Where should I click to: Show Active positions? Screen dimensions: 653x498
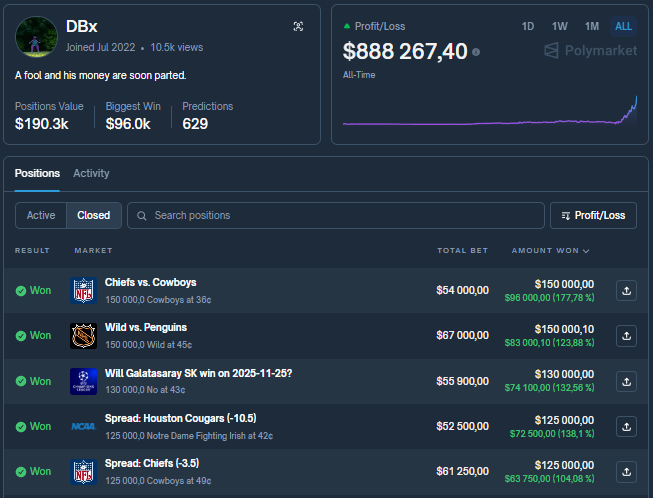pos(41,216)
